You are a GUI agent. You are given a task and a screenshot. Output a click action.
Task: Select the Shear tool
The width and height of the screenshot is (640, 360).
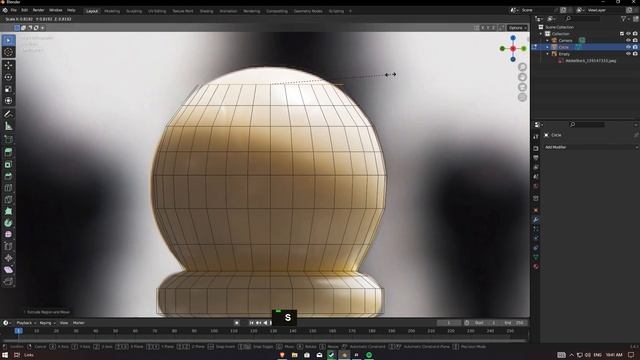point(9,270)
